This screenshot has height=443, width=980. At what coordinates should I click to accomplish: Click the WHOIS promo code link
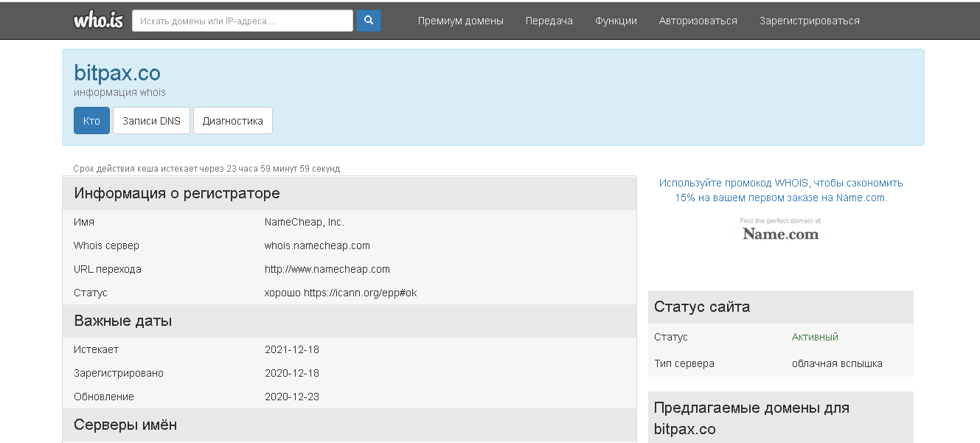(x=780, y=190)
